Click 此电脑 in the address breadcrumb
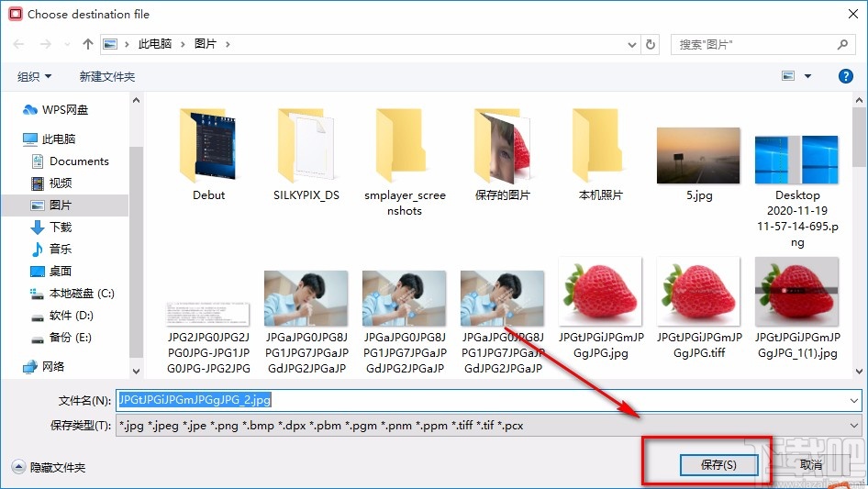 click(154, 44)
